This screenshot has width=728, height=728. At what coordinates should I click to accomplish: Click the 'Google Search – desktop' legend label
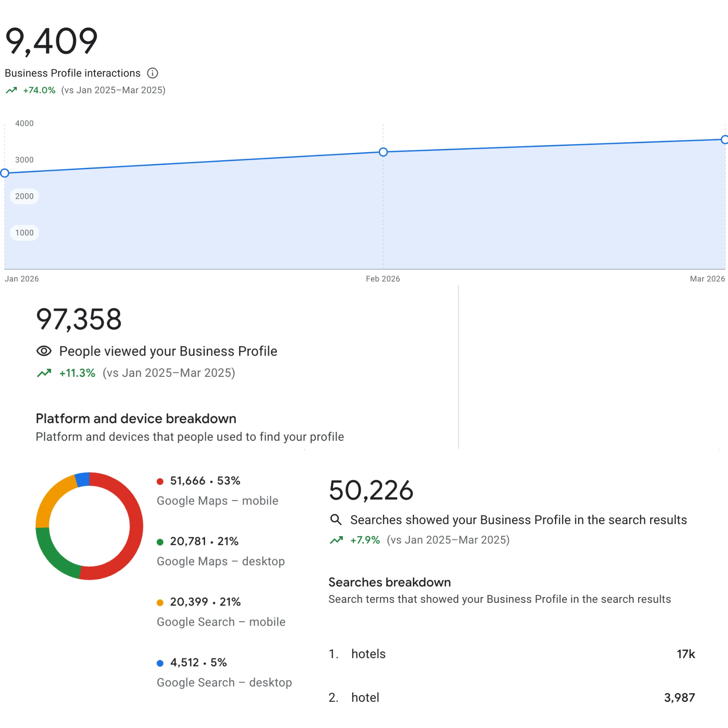224,682
